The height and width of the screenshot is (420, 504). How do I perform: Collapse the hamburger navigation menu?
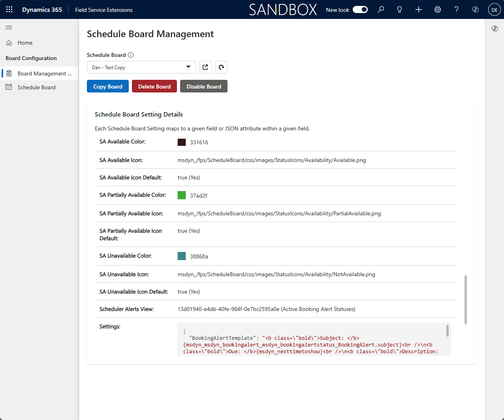tap(9, 27)
